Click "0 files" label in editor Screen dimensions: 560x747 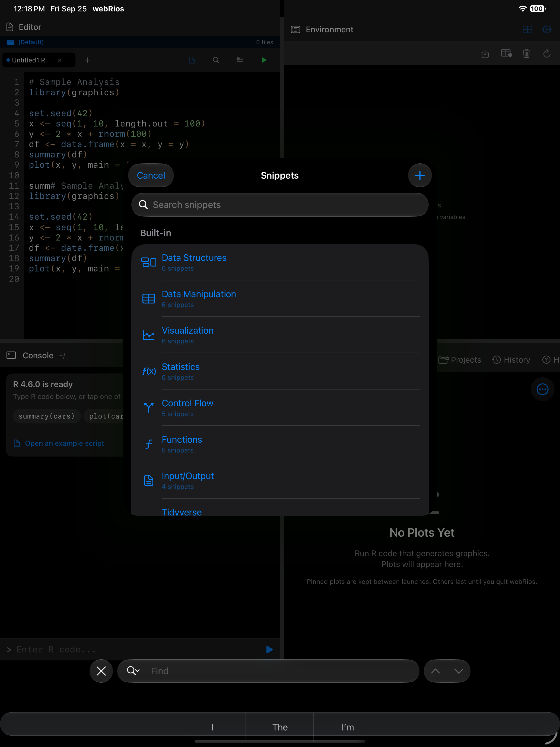coord(265,42)
